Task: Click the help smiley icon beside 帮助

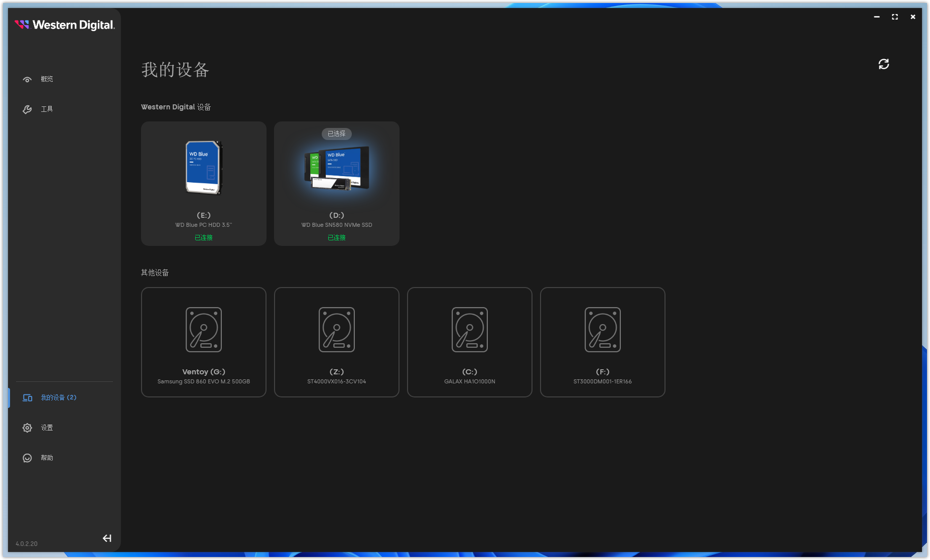Action: coord(27,458)
